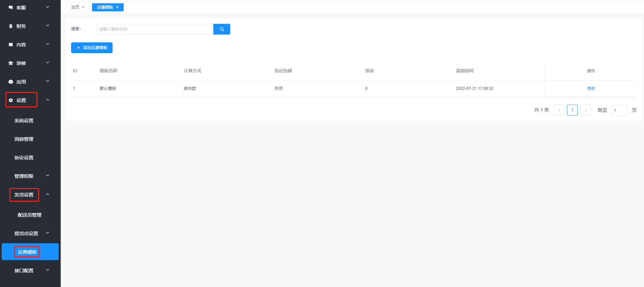Image resolution: width=644 pixels, height=287 pixels.
Task: Click the 装修 tools icon
Action: (11, 63)
